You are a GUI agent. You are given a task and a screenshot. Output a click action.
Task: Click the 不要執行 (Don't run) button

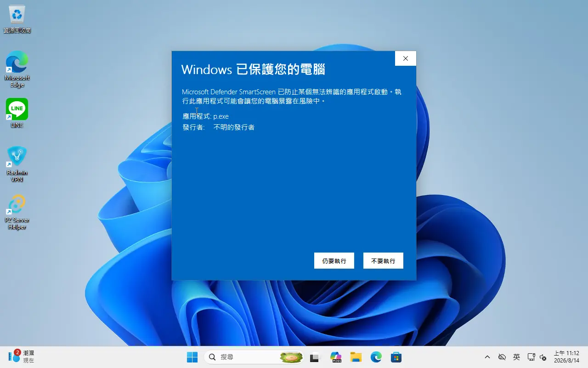click(383, 261)
